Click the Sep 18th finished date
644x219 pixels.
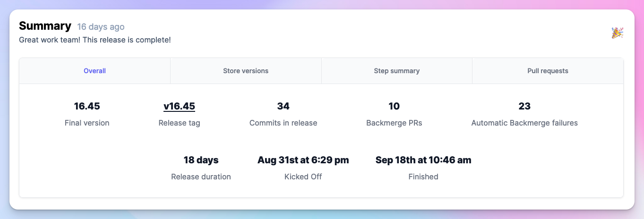(x=423, y=160)
